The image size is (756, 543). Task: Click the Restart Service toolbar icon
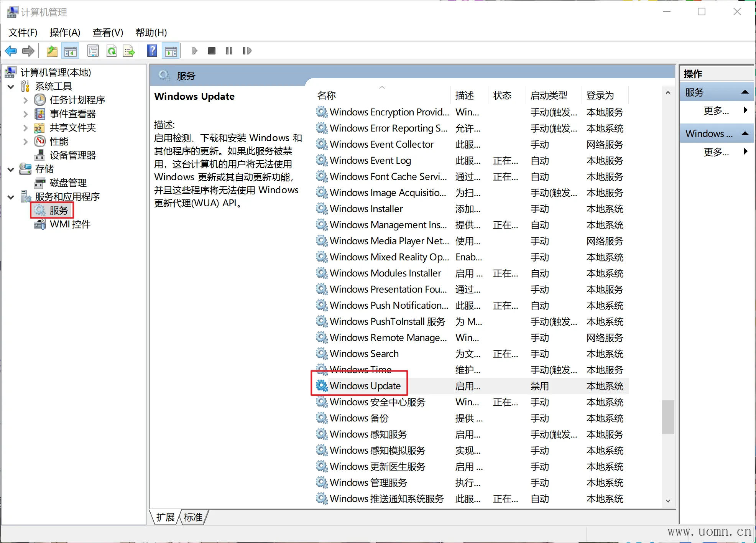pyautogui.click(x=247, y=51)
